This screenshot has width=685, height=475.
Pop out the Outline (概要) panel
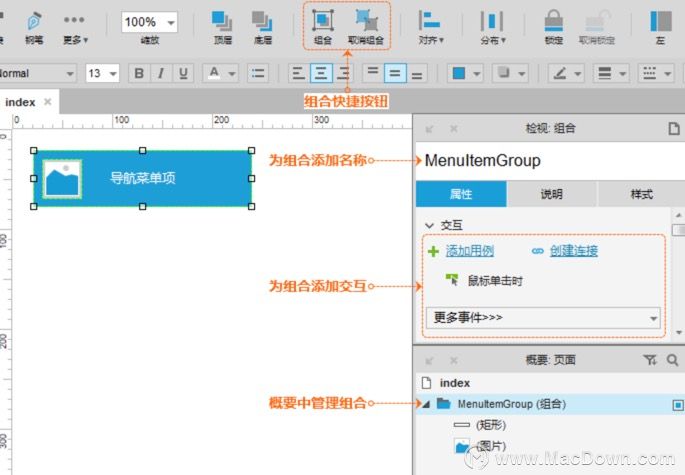tap(430, 361)
